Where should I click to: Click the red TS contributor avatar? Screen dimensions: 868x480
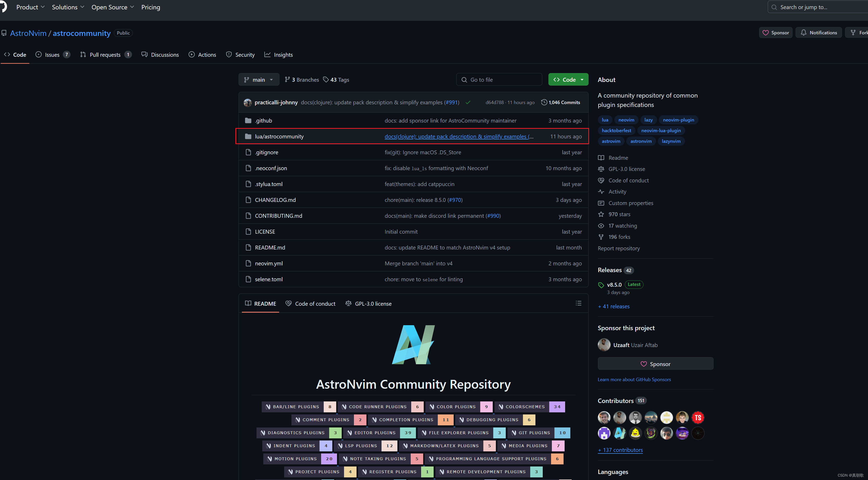(x=697, y=418)
